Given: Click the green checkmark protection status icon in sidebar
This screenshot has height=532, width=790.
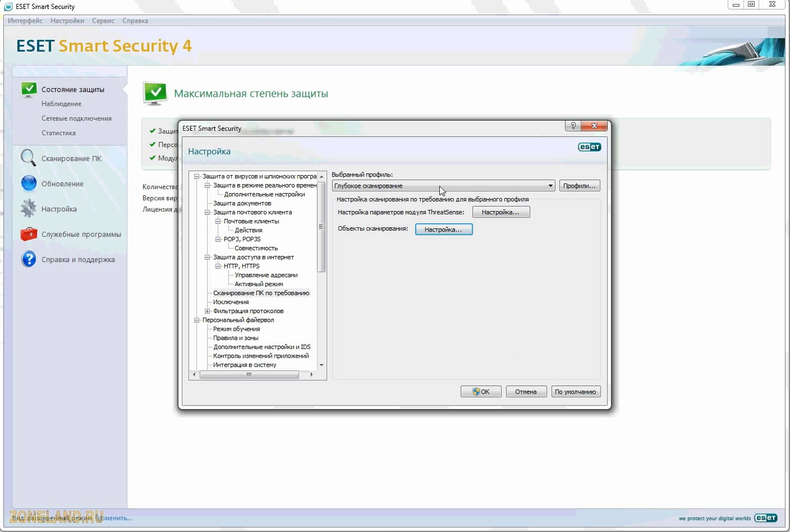Looking at the screenshot, I should [28, 89].
